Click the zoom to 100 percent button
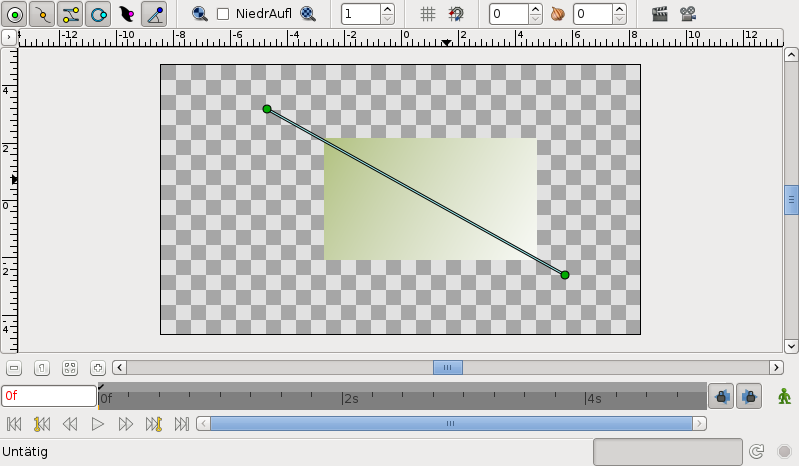Image resolution: width=799 pixels, height=466 pixels. pyautogui.click(x=42, y=368)
